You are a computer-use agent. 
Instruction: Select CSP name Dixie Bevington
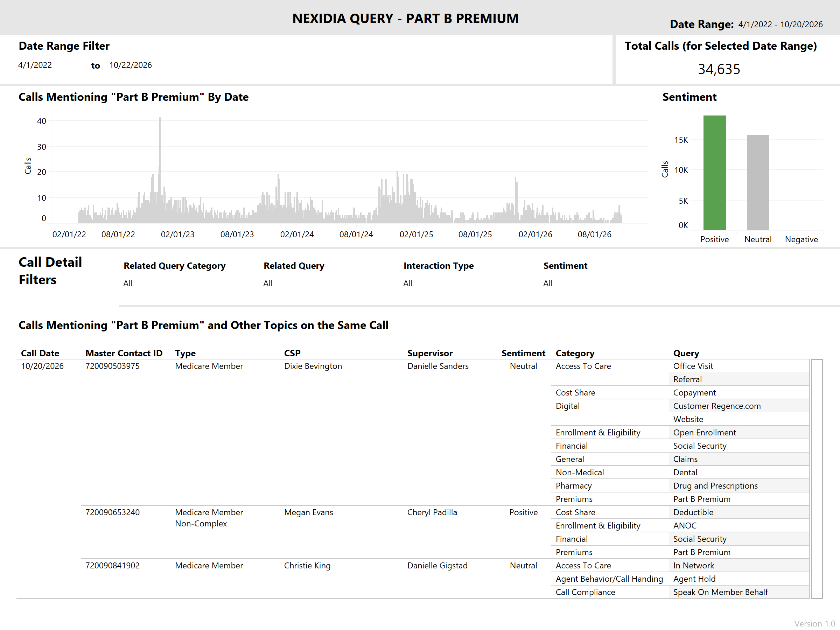pos(313,366)
